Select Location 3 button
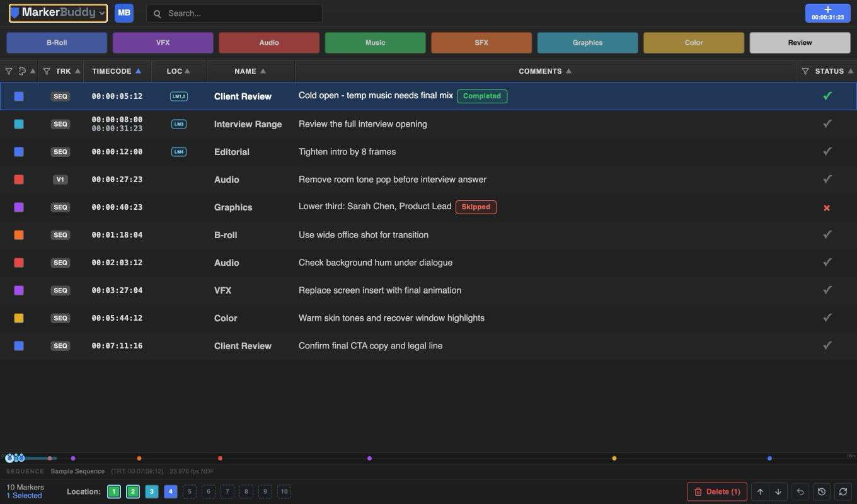 [x=152, y=491]
